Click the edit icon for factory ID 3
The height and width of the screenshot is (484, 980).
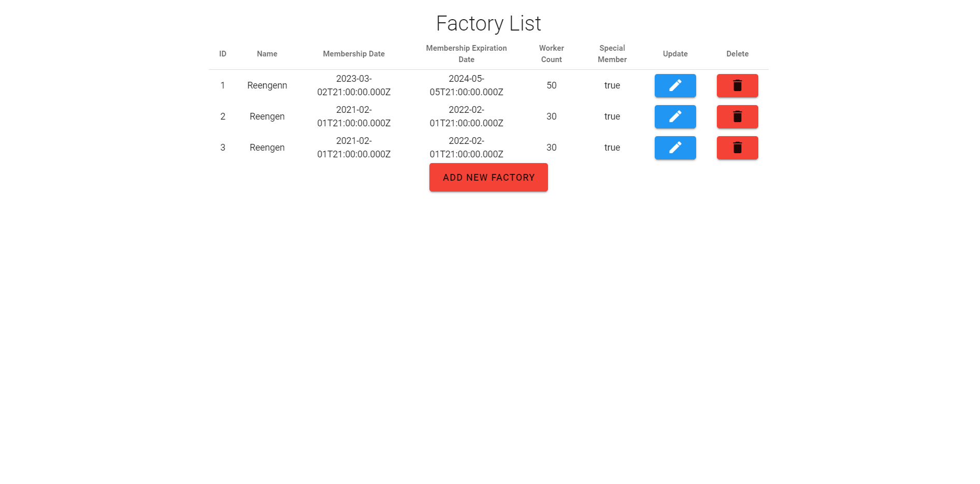click(675, 148)
